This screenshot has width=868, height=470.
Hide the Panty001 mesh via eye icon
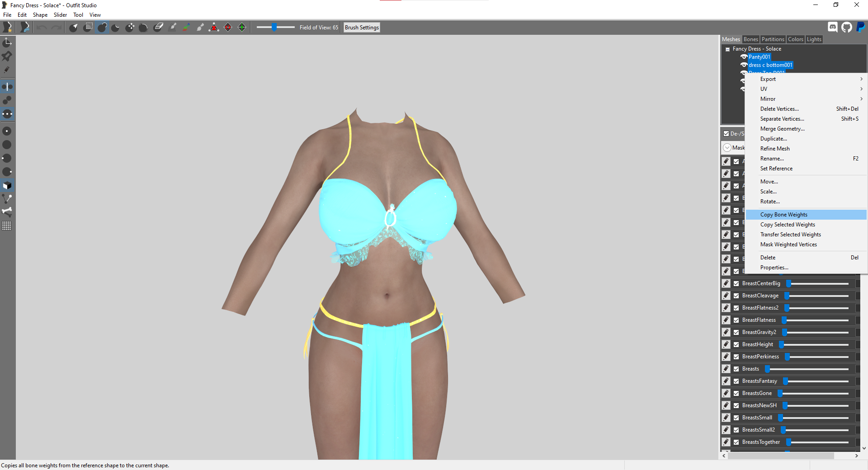744,57
